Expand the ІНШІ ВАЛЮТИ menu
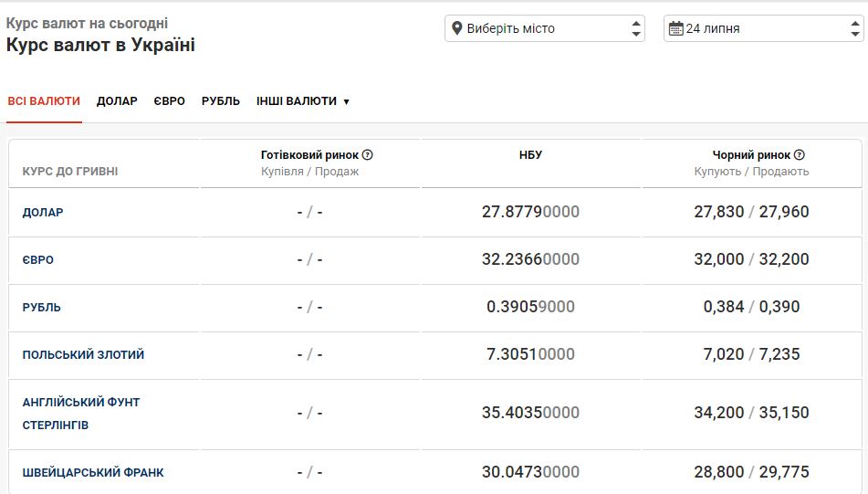This screenshot has width=868, height=494. pos(303,101)
